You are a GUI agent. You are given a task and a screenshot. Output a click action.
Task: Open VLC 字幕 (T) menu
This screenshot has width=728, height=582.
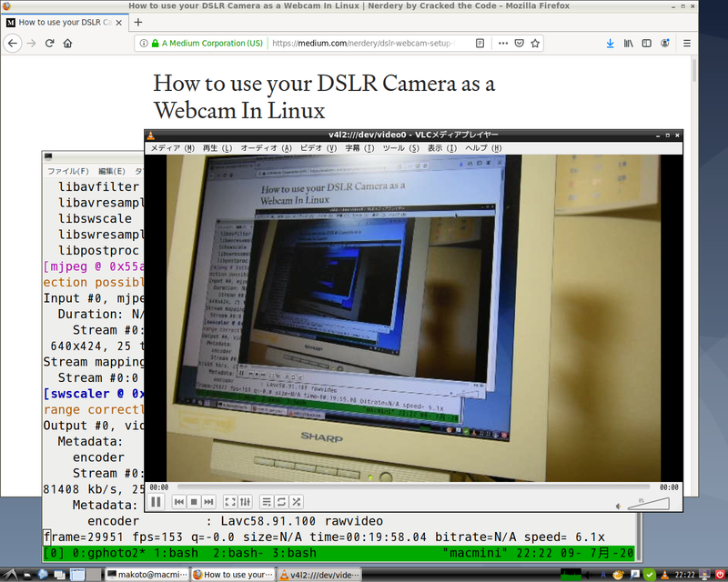point(359,148)
